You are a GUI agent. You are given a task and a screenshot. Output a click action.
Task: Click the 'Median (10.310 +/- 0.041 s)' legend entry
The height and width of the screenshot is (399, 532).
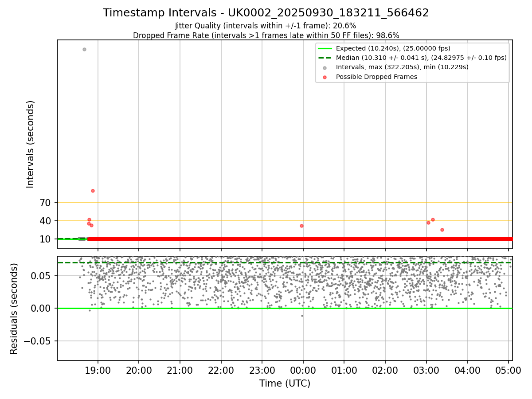[x=412, y=58]
